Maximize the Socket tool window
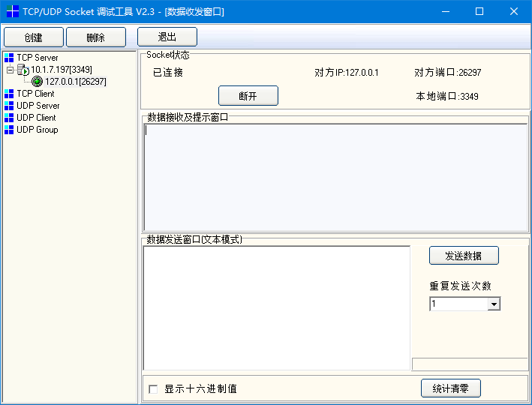 479,11
